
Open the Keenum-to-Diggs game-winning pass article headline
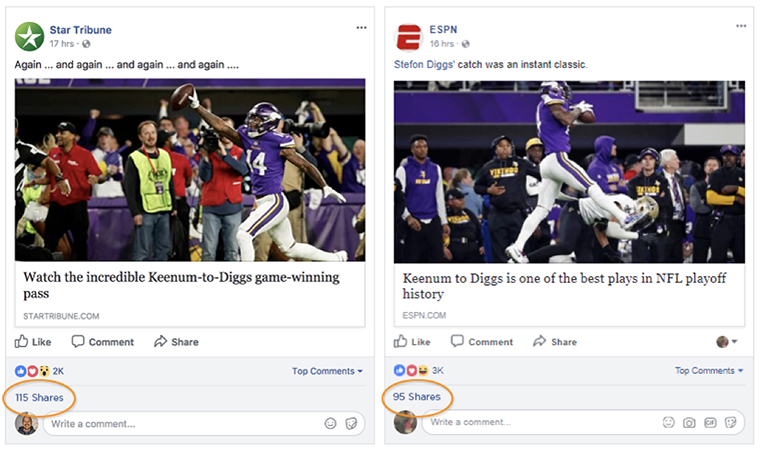(181, 285)
